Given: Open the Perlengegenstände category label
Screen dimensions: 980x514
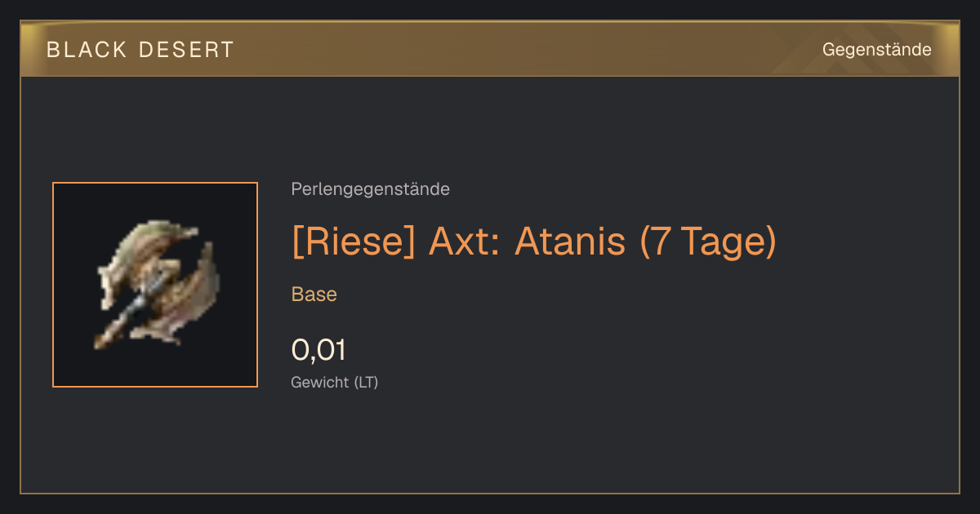Looking at the screenshot, I should [x=370, y=189].
